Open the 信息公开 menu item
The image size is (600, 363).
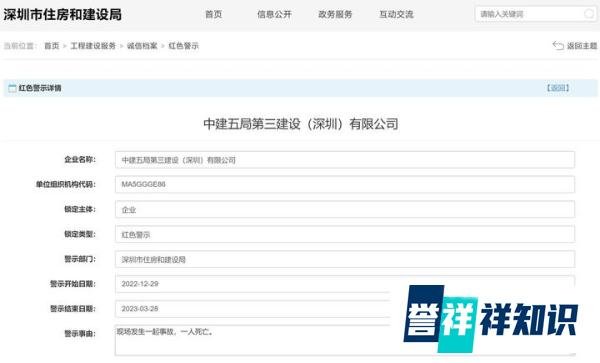coord(274,15)
